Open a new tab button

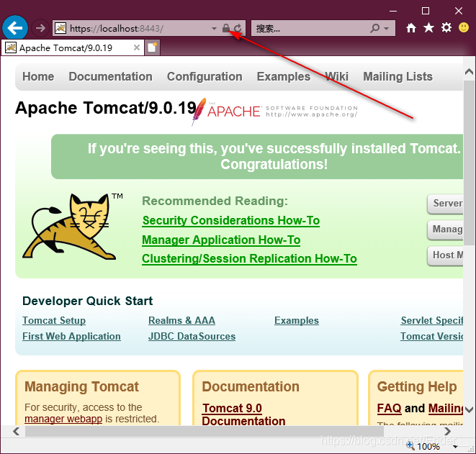tap(152, 47)
